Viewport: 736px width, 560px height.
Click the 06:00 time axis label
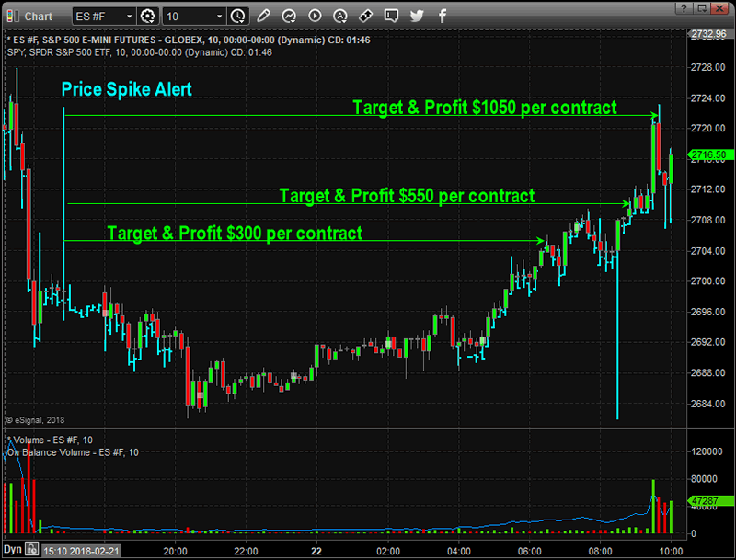(x=530, y=551)
